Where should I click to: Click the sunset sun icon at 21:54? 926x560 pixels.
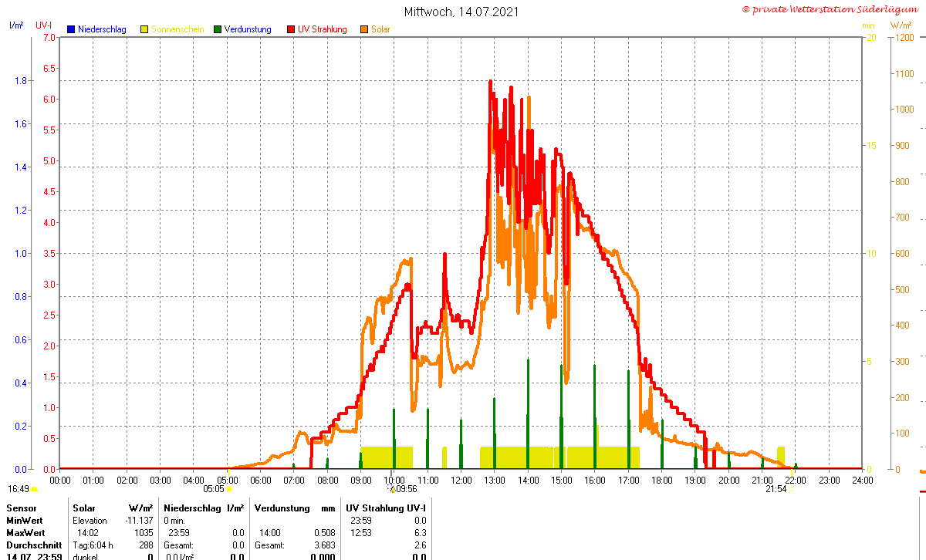click(x=792, y=489)
